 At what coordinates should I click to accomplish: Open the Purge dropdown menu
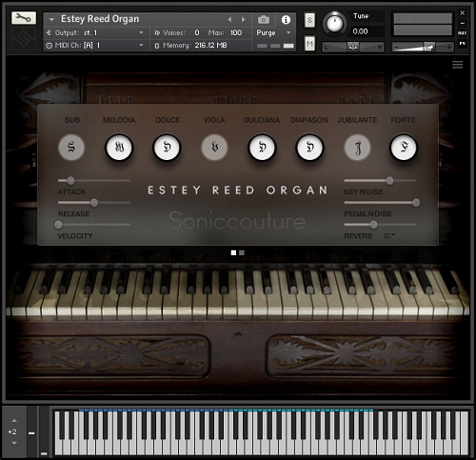(288, 32)
